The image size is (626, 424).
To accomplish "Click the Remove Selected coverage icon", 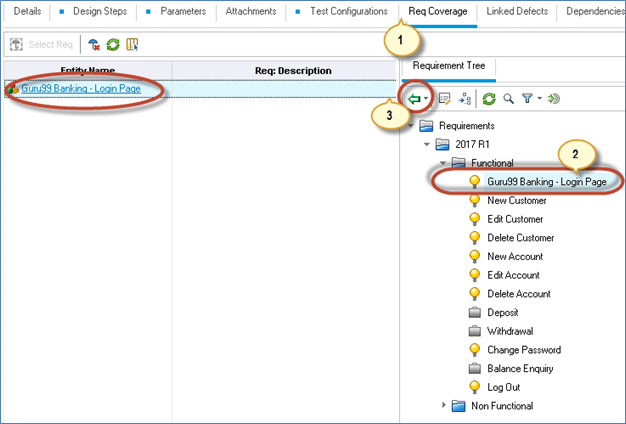I will (x=94, y=45).
